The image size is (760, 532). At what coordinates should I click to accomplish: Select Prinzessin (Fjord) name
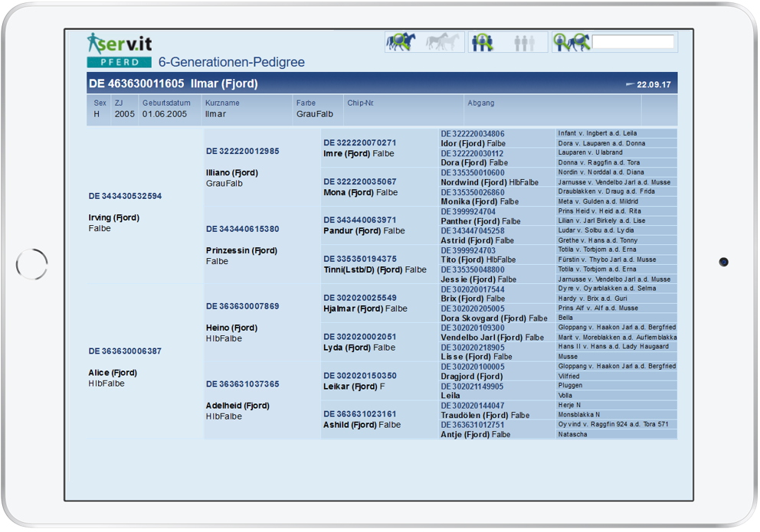[x=241, y=251]
